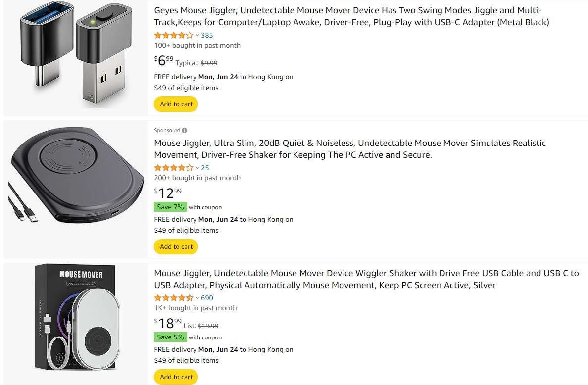Open the 385 ratings link

207,35
